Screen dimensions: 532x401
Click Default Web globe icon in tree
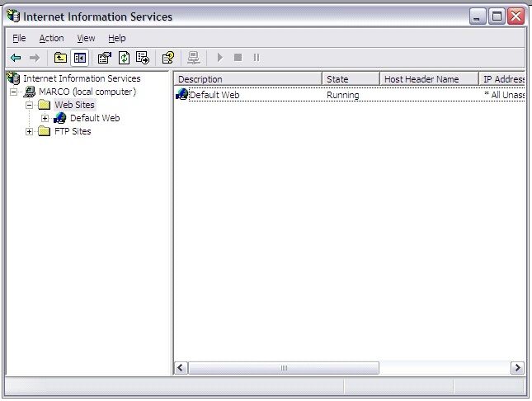(x=60, y=118)
